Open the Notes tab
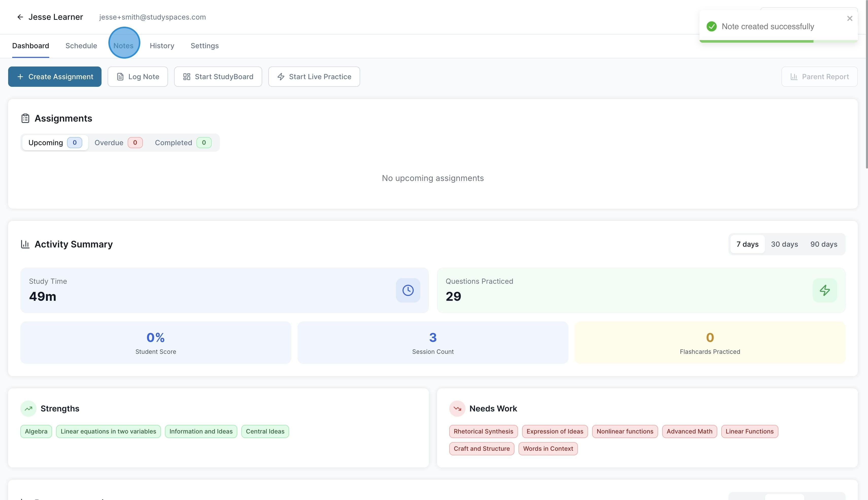The height and width of the screenshot is (500, 868). [x=123, y=46]
